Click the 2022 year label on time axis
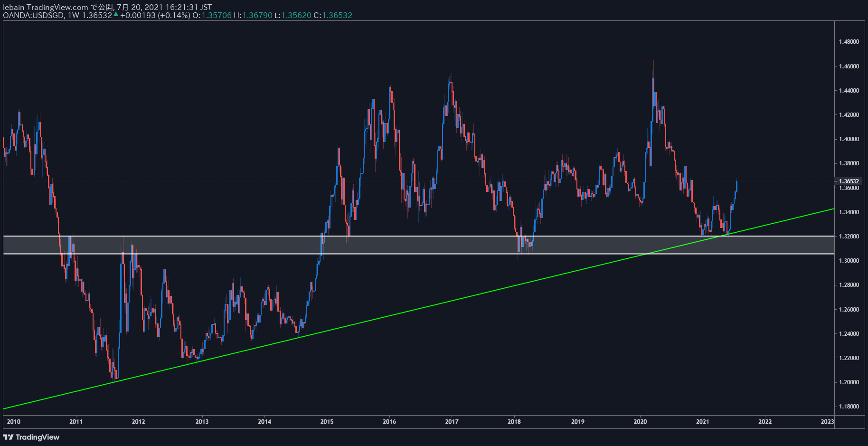The width and height of the screenshot is (868, 446). tap(765, 421)
